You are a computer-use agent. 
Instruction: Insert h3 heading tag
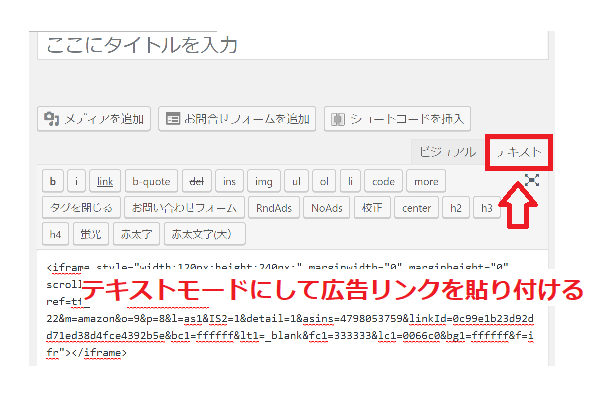pyautogui.click(x=487, y=208)
